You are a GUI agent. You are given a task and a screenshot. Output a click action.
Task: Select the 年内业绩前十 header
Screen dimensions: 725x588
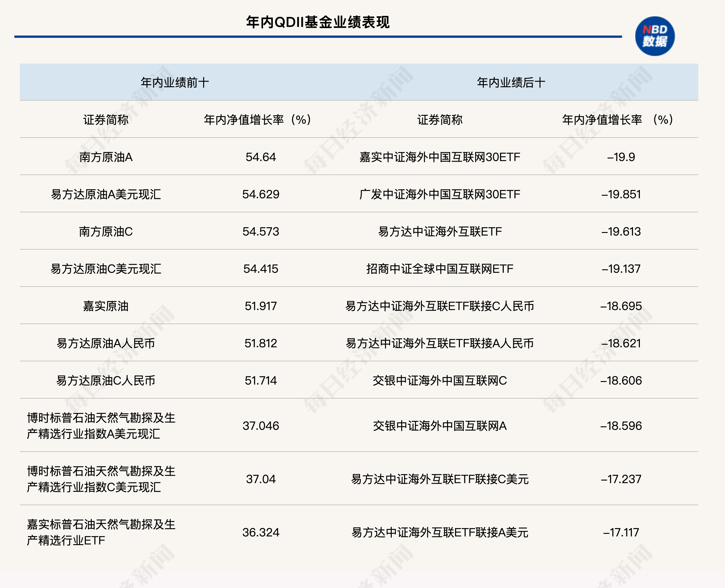[x=175, y=82]
